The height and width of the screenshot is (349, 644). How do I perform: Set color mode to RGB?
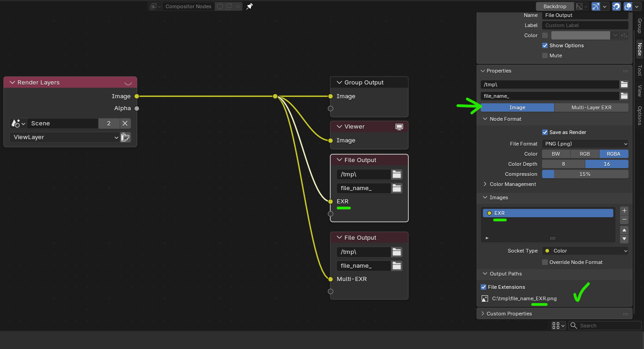(x=585, y=154)
